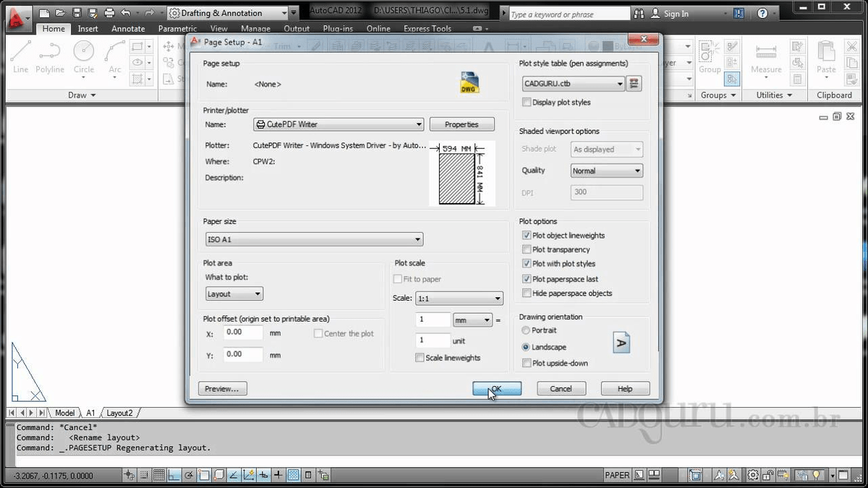Click the Cancel button in Page Setup
The image size is (868, 488).
tap(561, 389)
